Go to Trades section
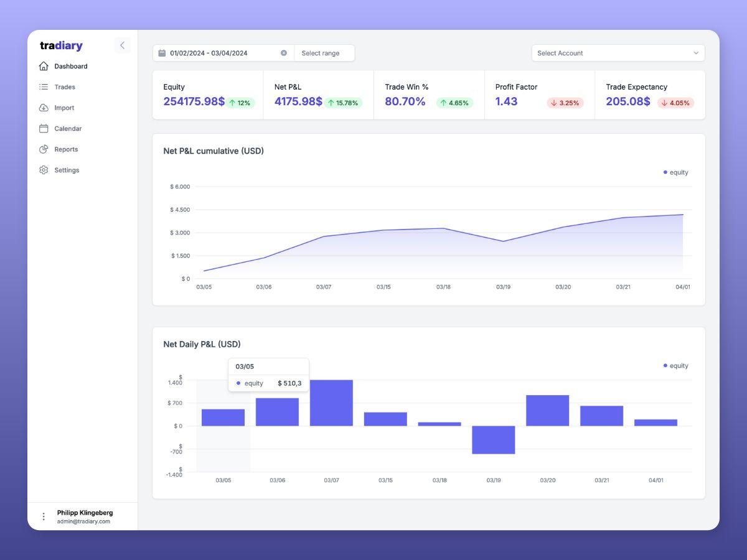The height and width of the screenshot is (560, 747). pyautogui.click(x=65, y=87)
